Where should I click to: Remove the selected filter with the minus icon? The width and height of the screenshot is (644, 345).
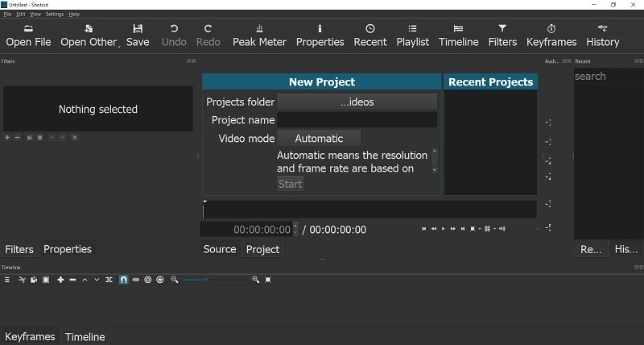pyautogui.click(x=17, y=137)
